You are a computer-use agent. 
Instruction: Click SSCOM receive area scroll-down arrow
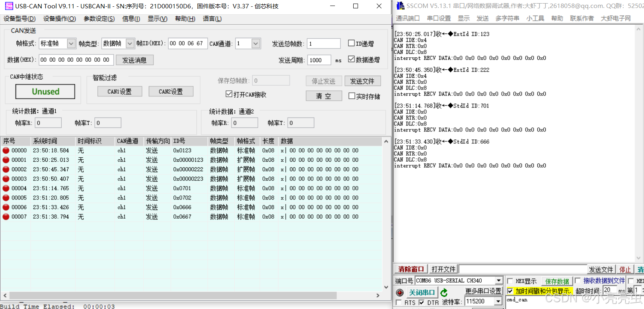(639, 258)
